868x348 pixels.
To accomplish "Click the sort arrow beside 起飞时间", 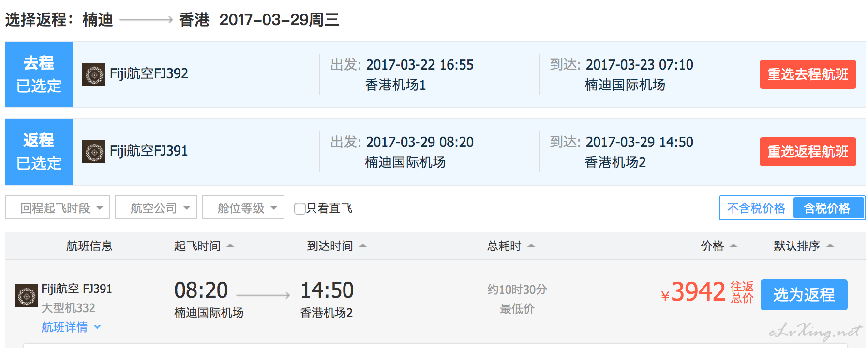I will pyautogui.click(x=230, y=246).
